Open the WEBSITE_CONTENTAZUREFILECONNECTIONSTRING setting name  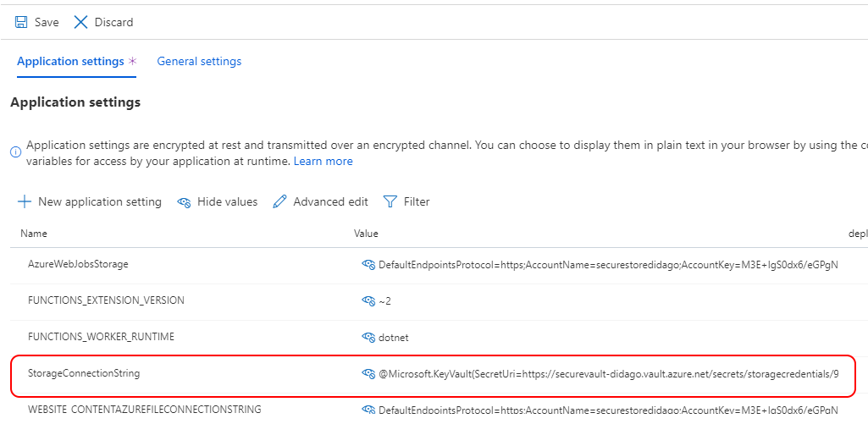145,410
